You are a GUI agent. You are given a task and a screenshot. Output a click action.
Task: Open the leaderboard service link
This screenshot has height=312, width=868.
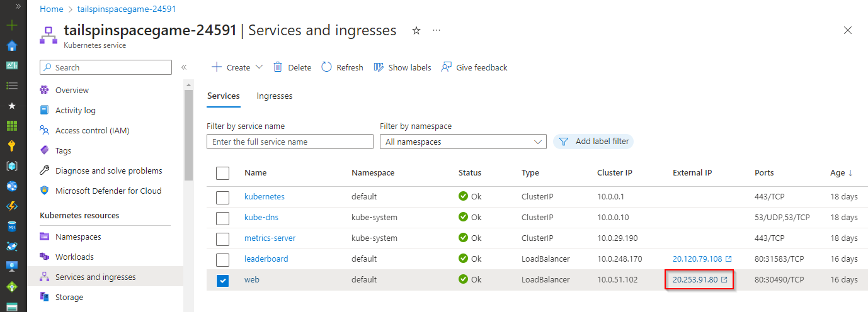coord(266,259)
